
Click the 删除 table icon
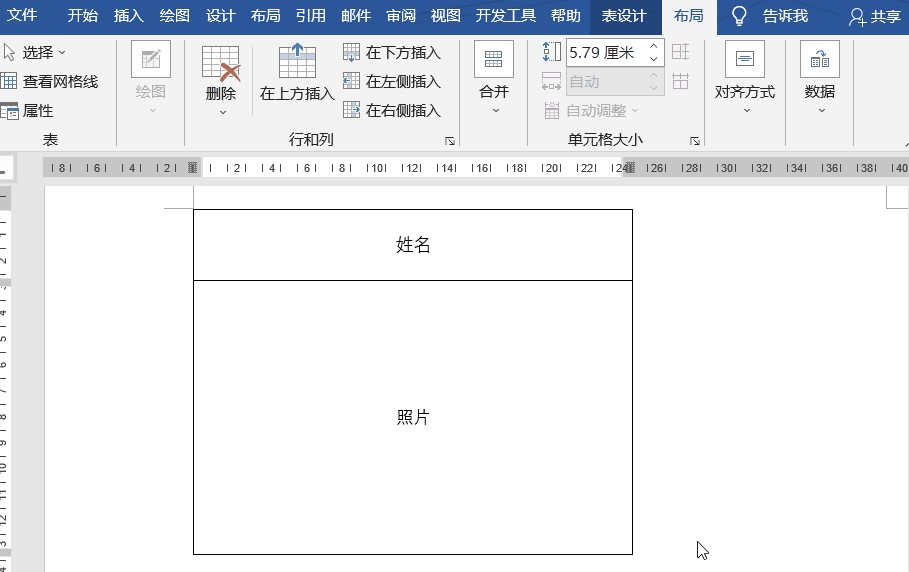pyautogui.click(x=221, y=63)
